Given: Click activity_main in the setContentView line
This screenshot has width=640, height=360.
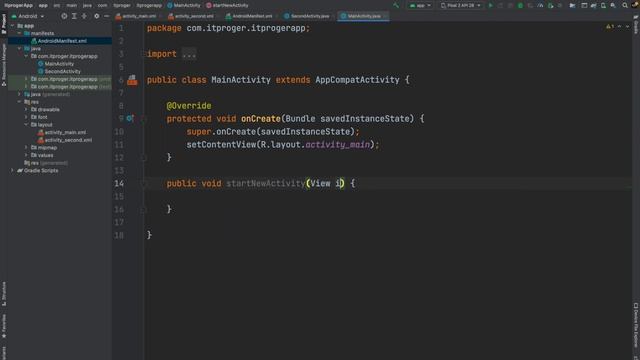Looking at the screenshot, I should (338, 144).
